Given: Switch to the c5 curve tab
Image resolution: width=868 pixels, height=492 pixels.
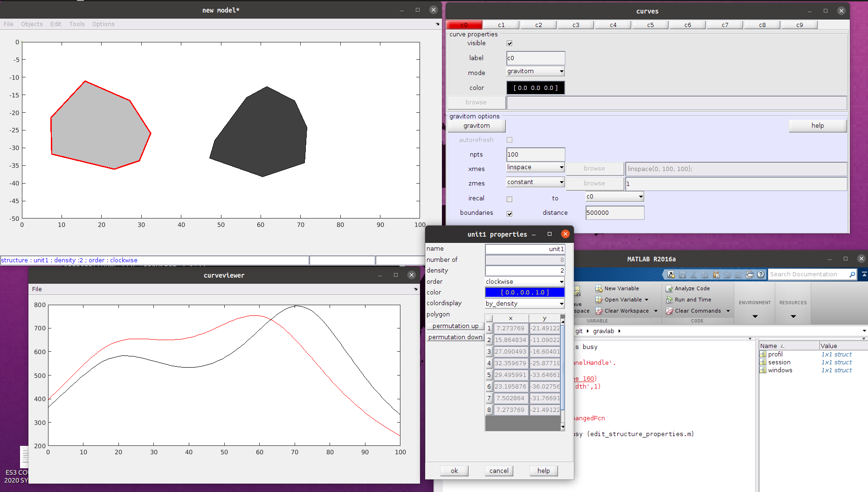Looking at the screenshot, I should [x=650, y=25].
